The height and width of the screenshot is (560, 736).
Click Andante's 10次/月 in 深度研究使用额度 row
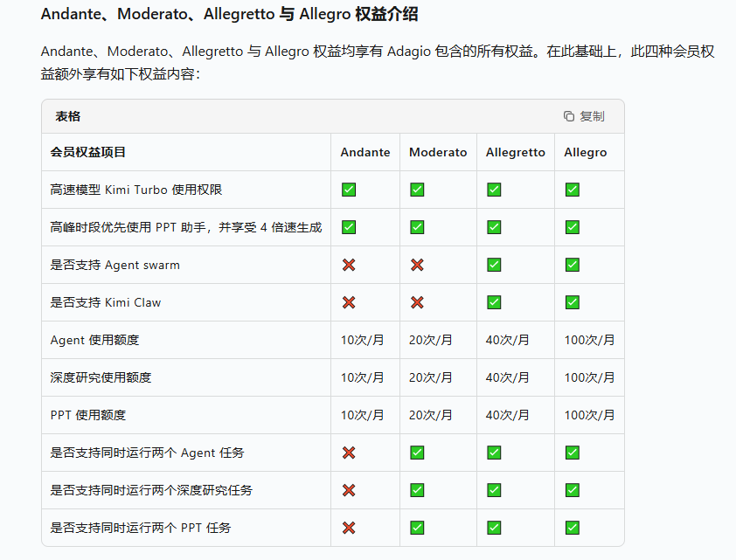pos(362,377)
